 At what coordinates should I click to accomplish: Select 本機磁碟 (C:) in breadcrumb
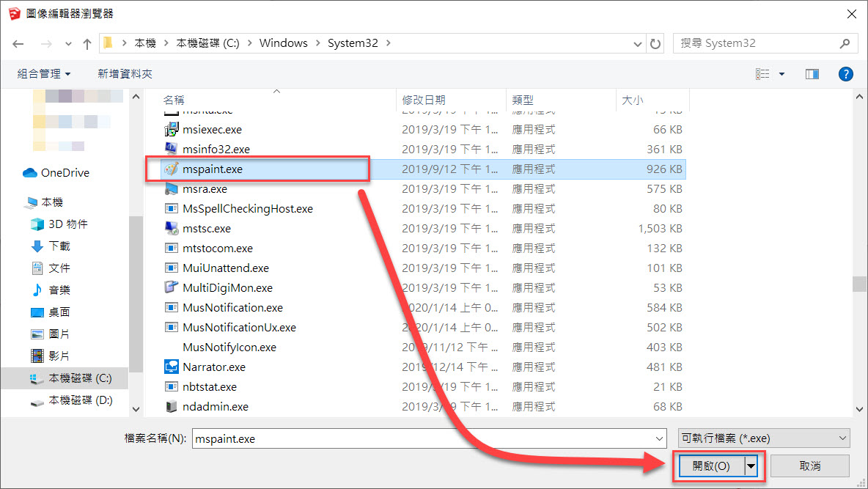(207, 43)
